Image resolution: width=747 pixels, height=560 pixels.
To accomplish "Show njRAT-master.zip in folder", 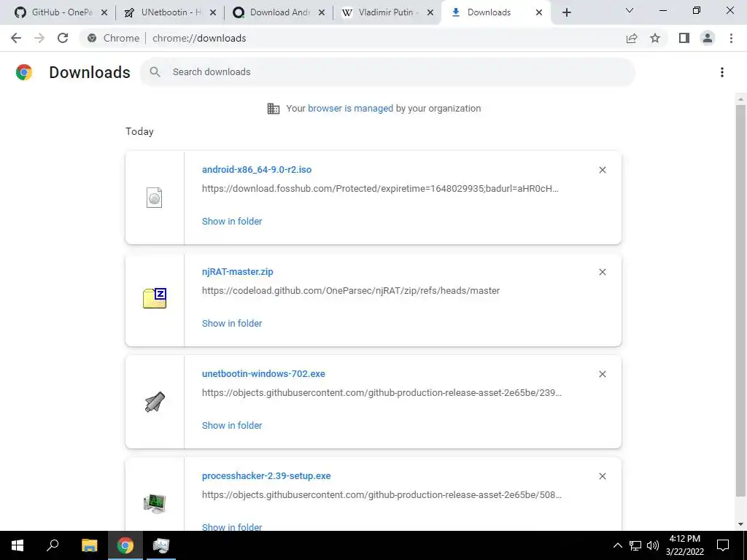I will (x=231, y=323).
